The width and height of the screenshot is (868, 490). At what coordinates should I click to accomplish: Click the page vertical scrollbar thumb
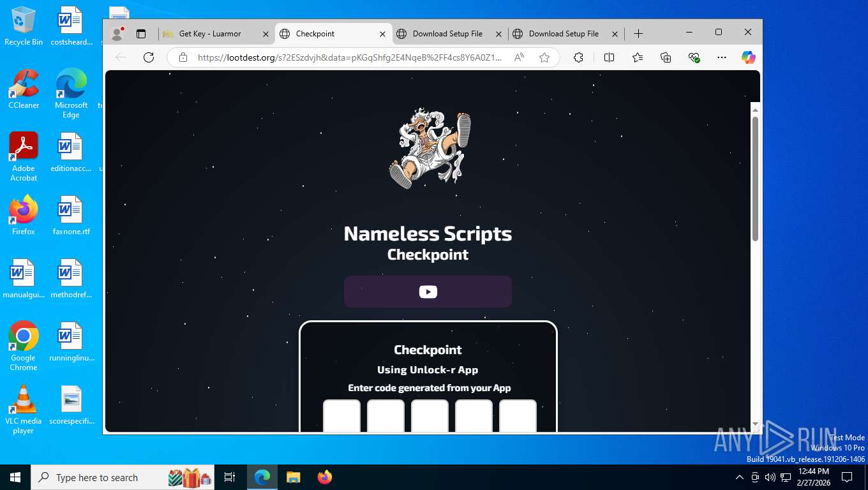coord(755,179)
